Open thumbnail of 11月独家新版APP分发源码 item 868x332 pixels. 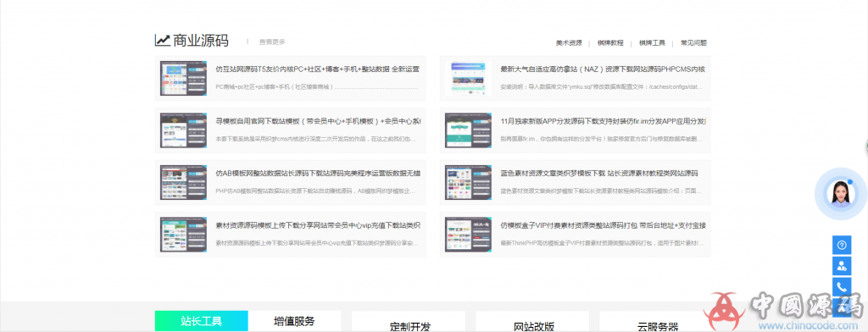tap(468, 130)
